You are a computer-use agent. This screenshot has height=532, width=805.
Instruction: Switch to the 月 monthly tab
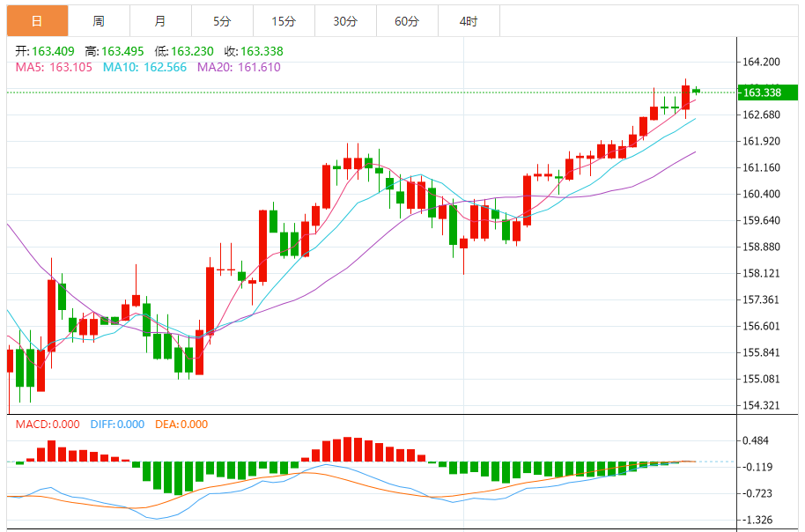coord(160,21)
